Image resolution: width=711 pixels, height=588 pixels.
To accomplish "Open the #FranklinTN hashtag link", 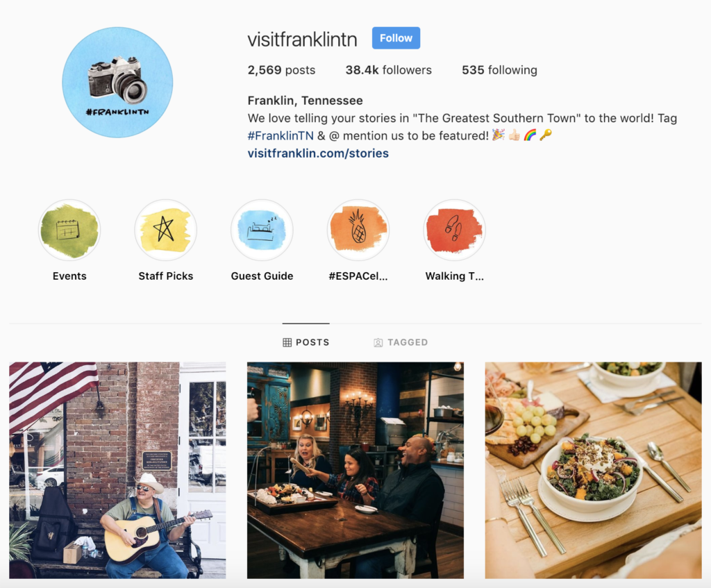I will click(281, 135).
